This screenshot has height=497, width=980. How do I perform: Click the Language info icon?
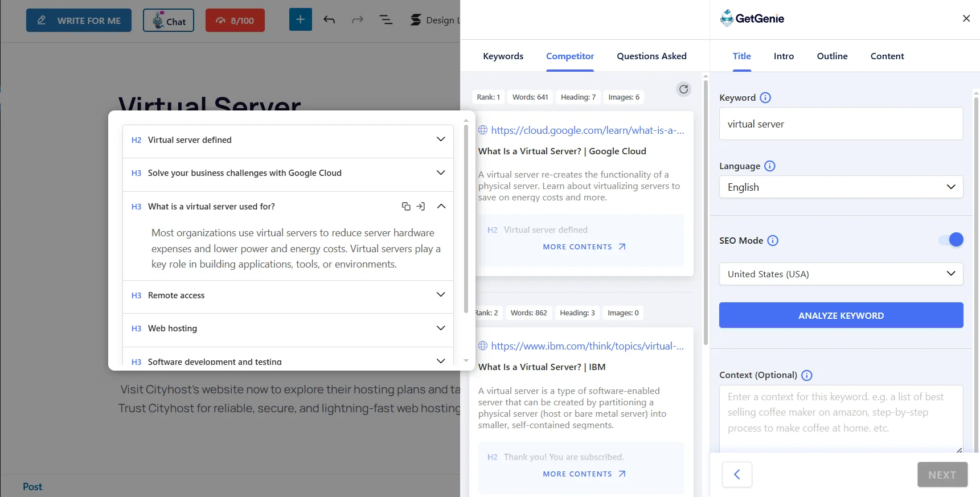pyautogui.click(x=770, y=166)
